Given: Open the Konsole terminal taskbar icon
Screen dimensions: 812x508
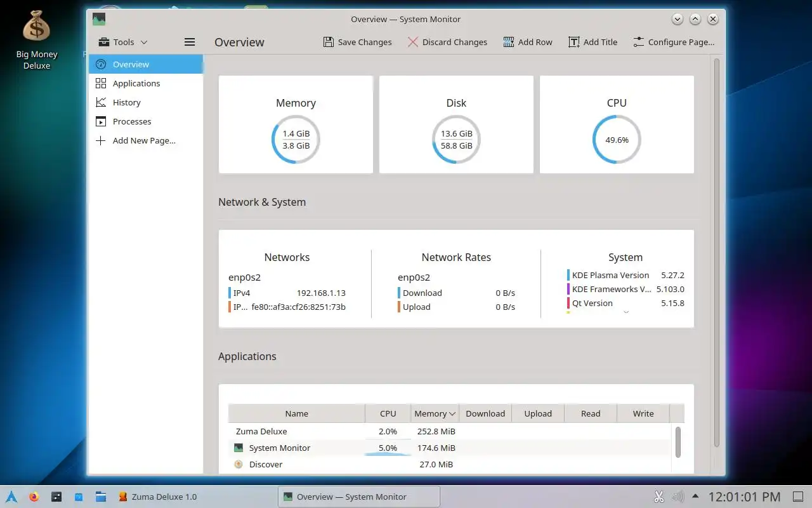Looking at the screenshot, I should pos(56,497).
